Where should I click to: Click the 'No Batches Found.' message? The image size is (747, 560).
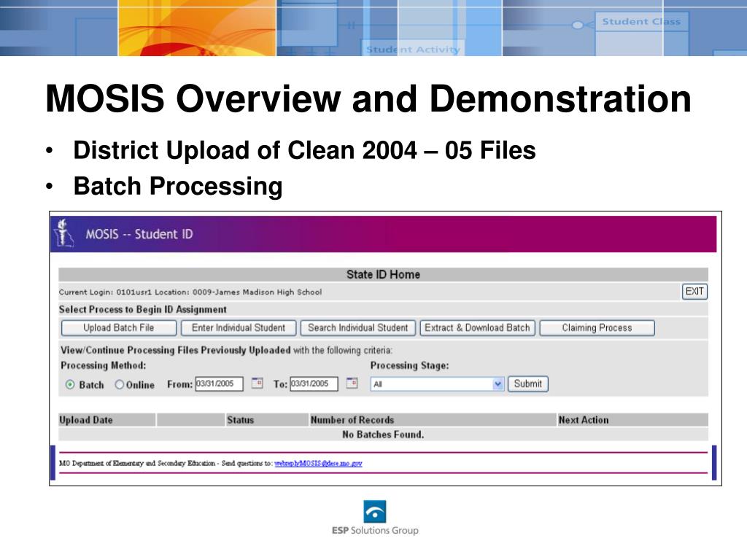383,435
